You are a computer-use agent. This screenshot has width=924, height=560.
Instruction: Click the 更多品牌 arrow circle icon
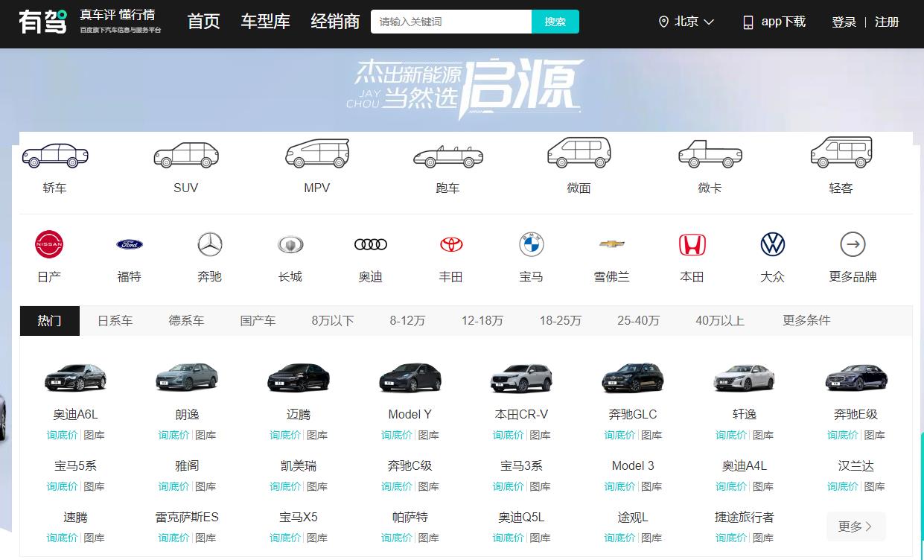click(853, 244)
